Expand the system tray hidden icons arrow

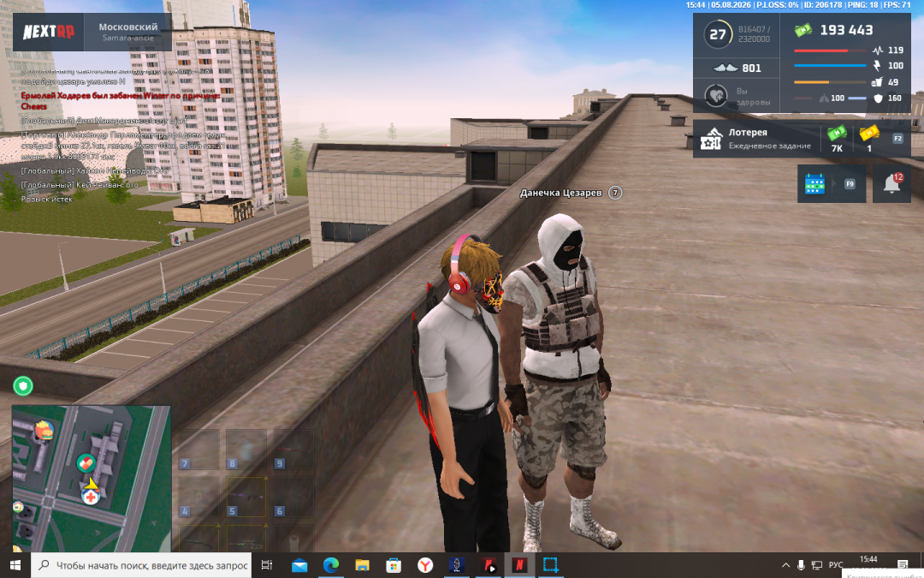(785, 565)
